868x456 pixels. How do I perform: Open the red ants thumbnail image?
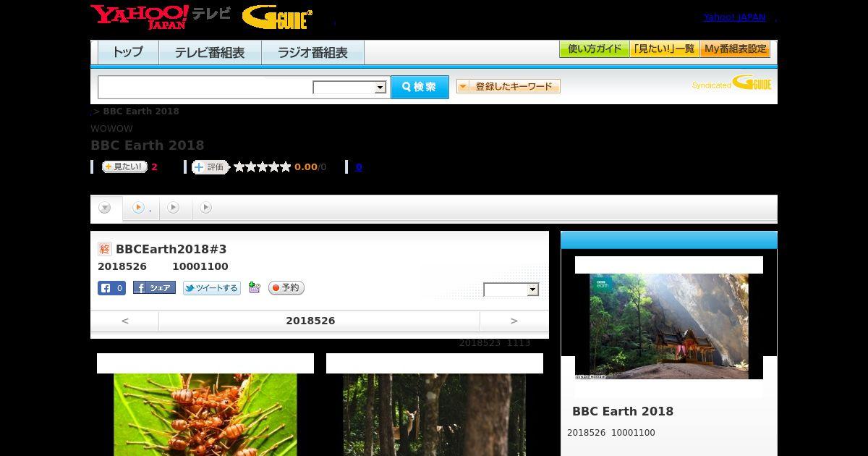coord(205,415)
